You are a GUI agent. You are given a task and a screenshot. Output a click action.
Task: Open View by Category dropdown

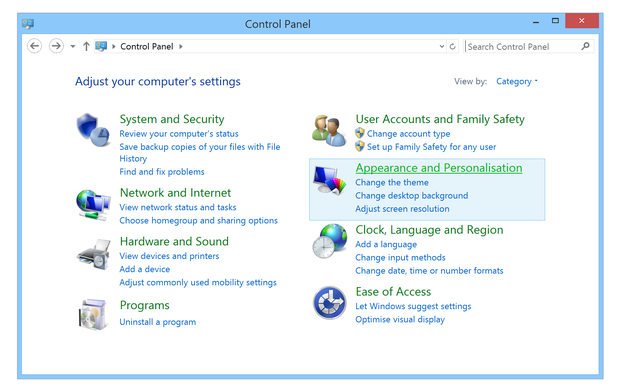pos(517,81)
